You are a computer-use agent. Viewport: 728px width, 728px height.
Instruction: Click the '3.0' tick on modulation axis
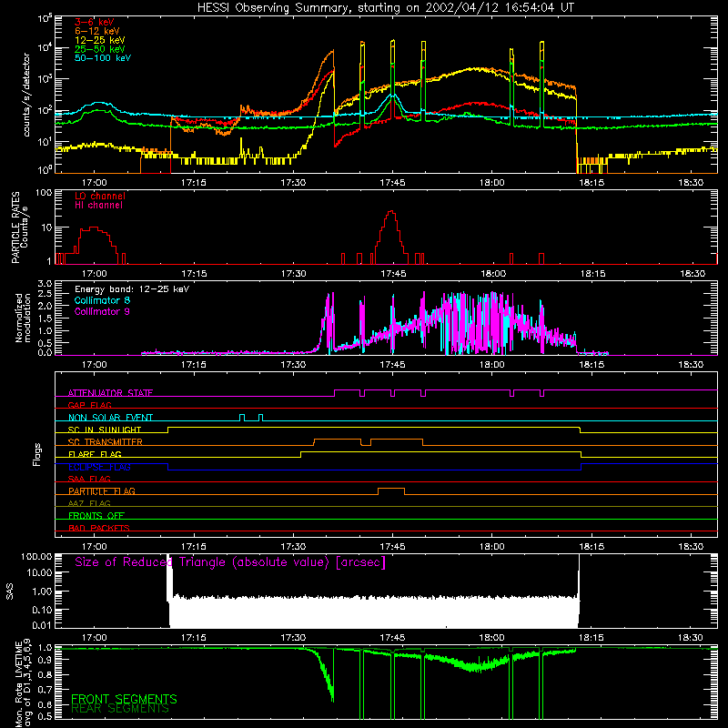45,283
